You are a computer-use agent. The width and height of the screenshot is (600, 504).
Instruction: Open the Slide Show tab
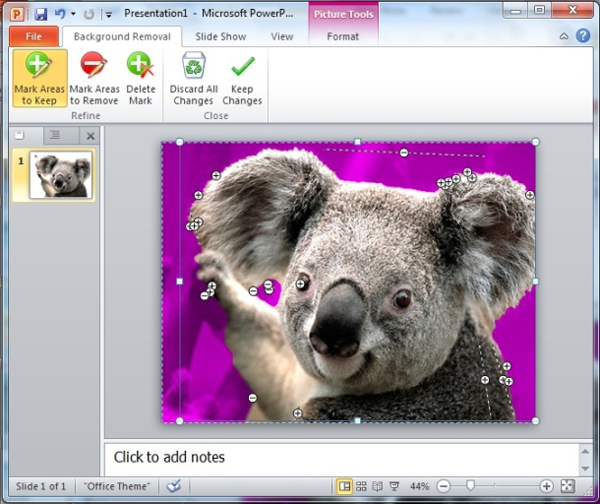pos(221,36)
